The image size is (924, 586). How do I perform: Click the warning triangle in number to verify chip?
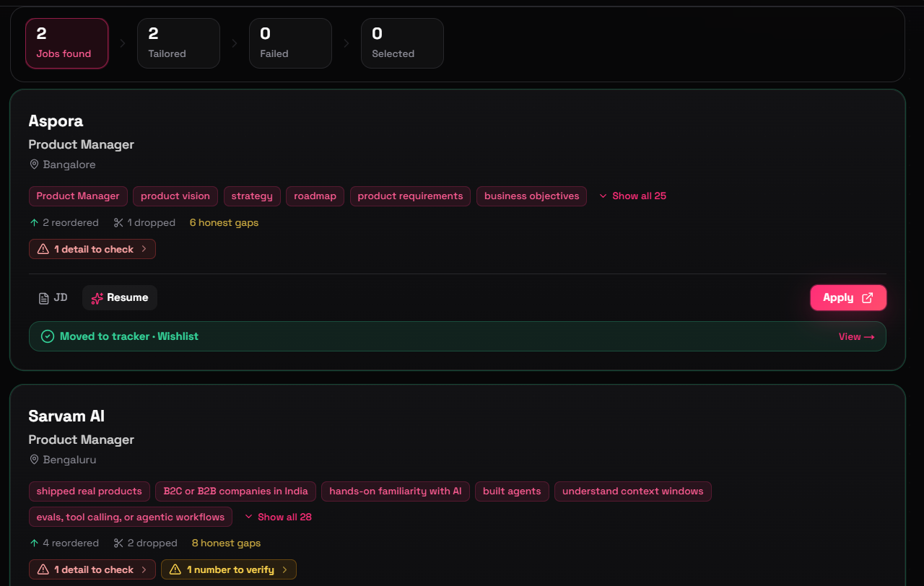175,569
